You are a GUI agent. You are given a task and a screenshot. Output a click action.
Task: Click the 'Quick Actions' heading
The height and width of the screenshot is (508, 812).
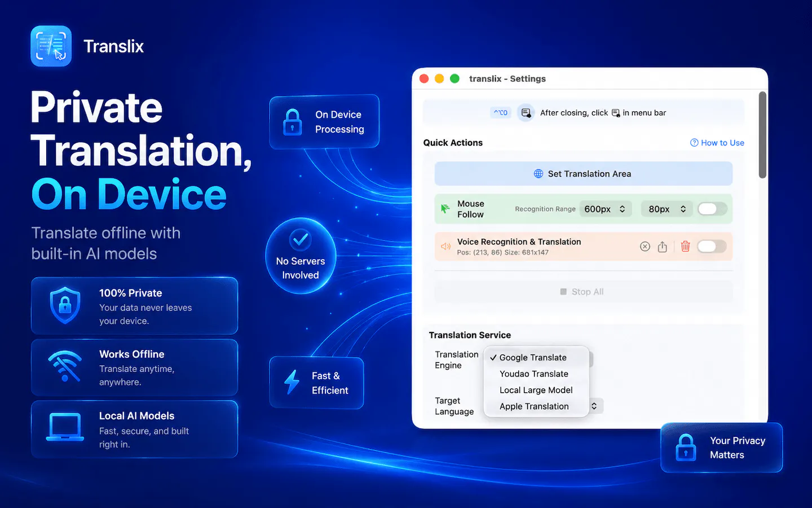[x=453, y=143]
